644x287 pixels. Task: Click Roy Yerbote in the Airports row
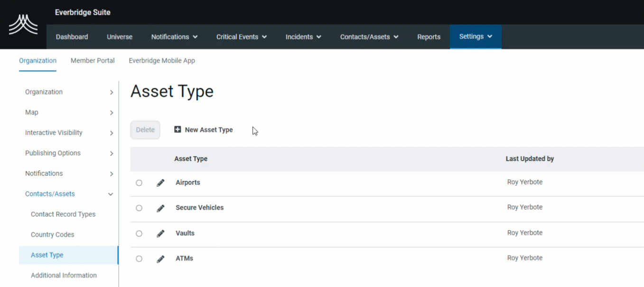(x=524, y=182)
